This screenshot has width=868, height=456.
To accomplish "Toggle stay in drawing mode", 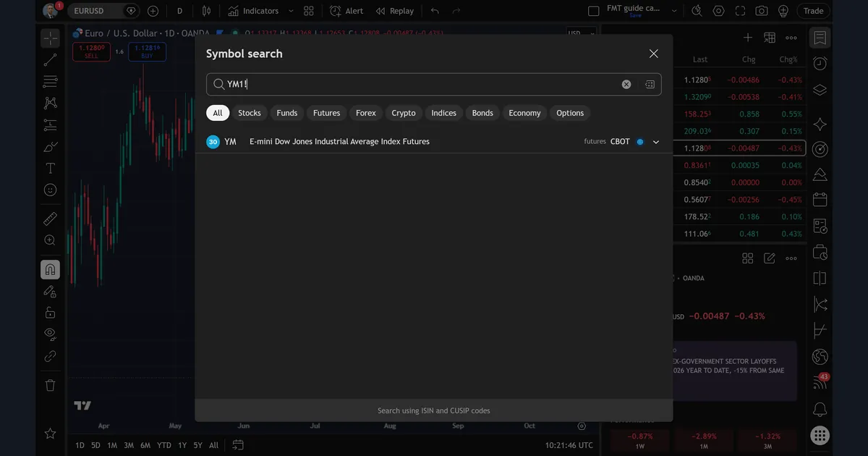I will (x=50, y=291).
